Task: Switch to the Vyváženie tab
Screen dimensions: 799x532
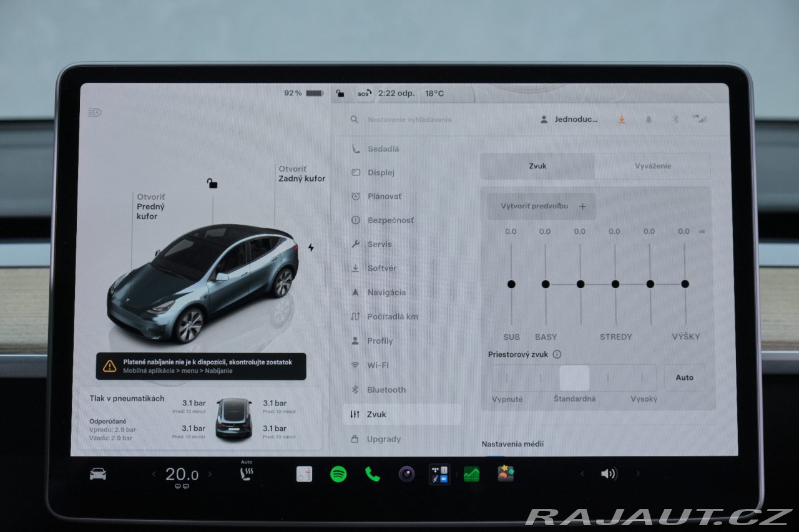Action: tap(652, 166)
